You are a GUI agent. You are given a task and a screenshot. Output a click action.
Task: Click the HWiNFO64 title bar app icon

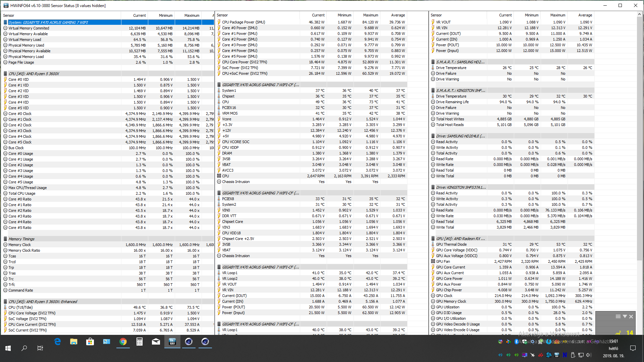click(x=6, y=5)
